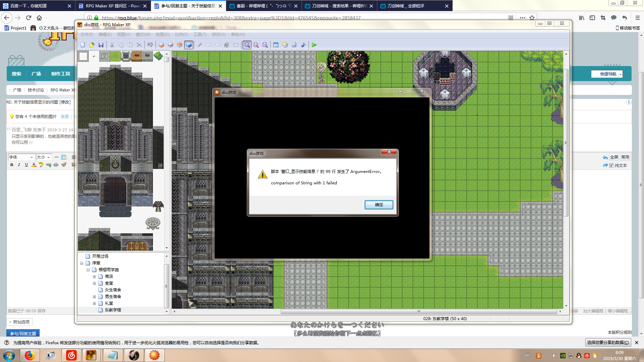Select the 1/2 zoom scale icon

click(x=256, y=45)
